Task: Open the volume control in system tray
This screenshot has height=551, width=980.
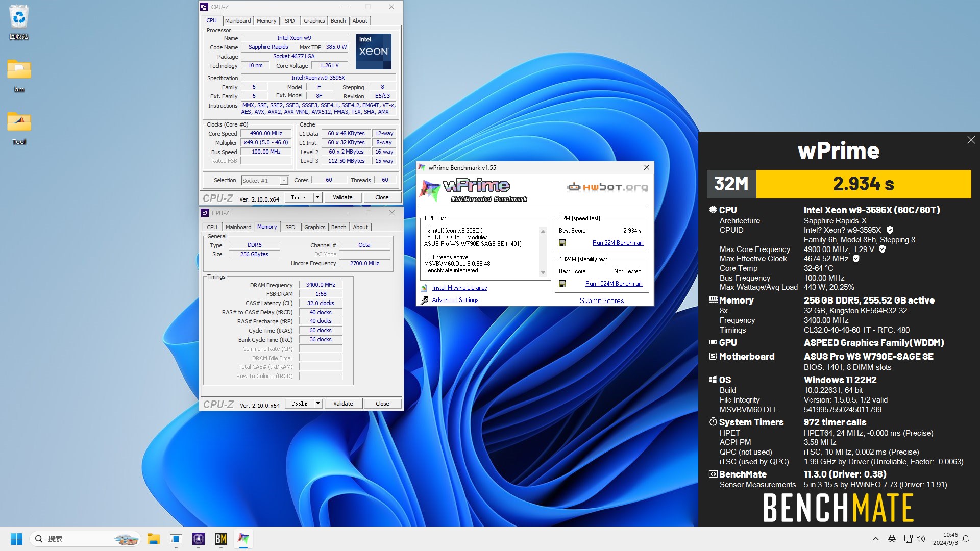Action: (921, 539)
